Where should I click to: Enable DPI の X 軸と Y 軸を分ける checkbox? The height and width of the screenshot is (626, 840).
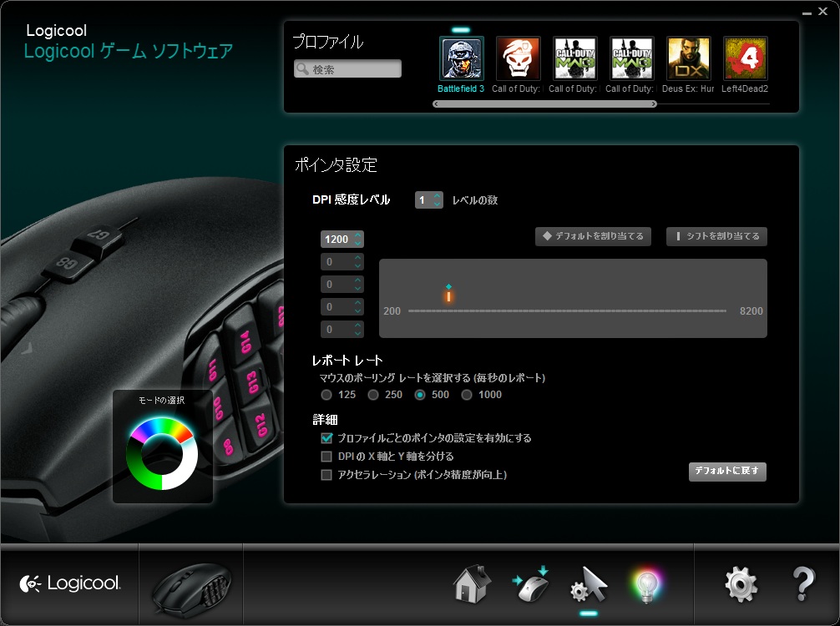(x=326, y=457)
